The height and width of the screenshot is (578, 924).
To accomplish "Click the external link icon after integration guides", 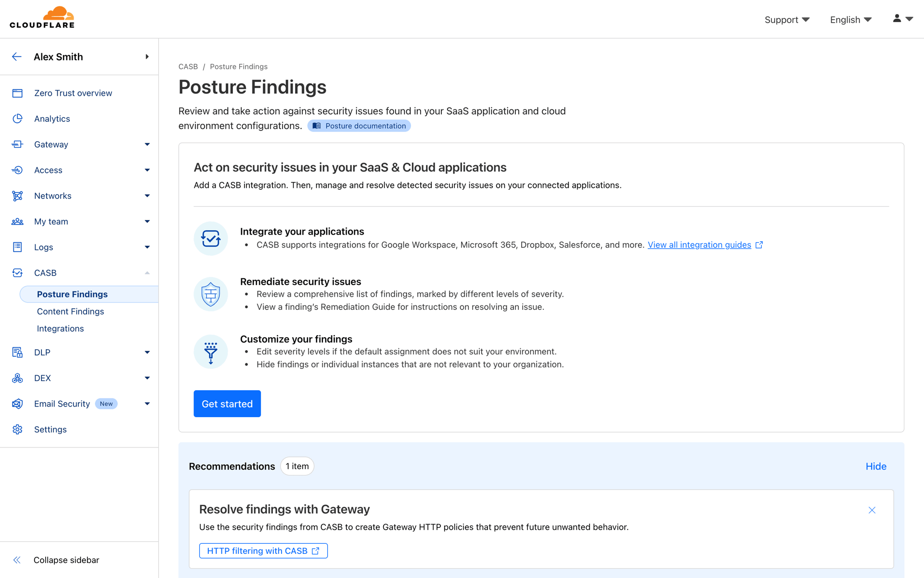I will click(759, 245).
